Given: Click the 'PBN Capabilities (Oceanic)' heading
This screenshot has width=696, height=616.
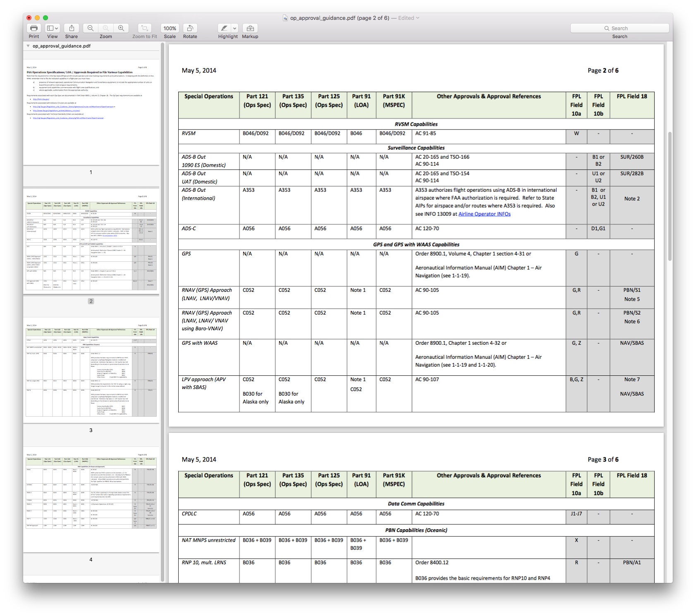Looking at the screenshot, I should (416, 530).
